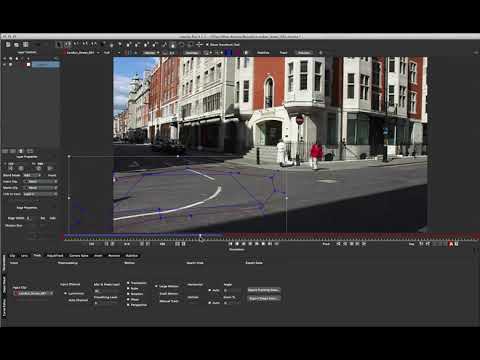Toggle the Shear motion checkbox

point(128,299)
